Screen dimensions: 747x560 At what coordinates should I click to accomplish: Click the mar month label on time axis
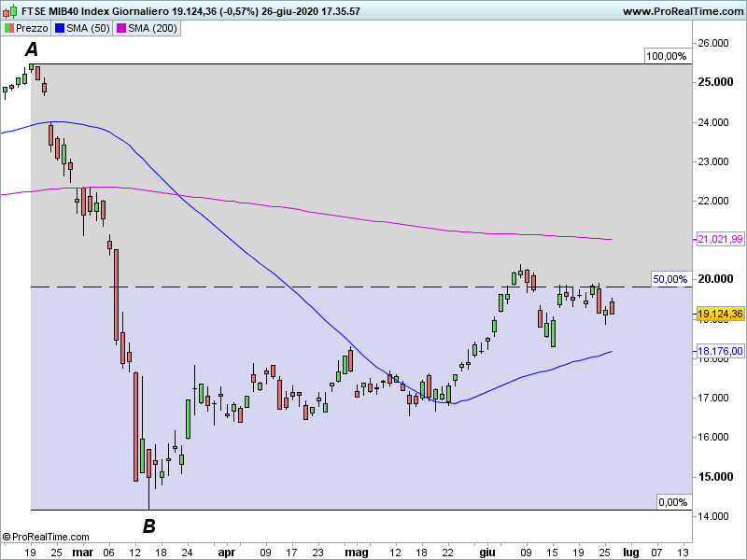point(82,553)
